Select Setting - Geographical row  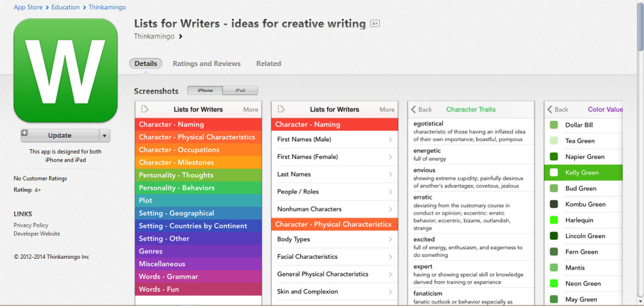point(198,213)
